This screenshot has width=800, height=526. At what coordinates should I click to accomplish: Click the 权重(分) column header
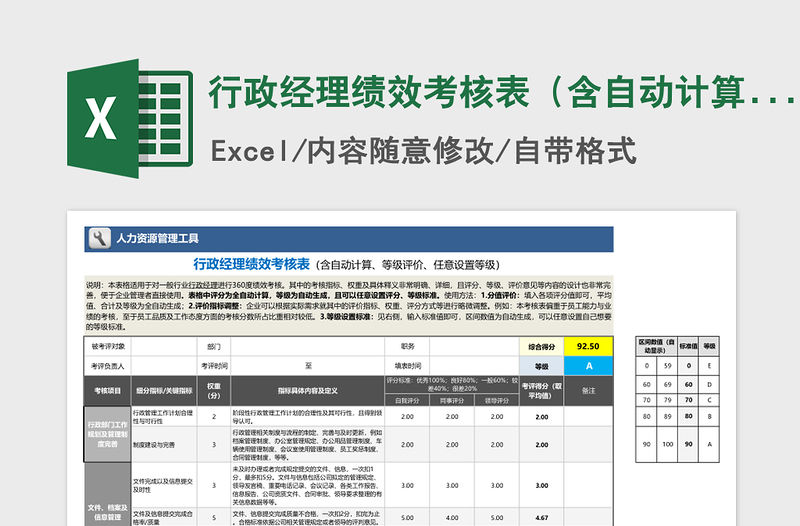click(214, 391)
